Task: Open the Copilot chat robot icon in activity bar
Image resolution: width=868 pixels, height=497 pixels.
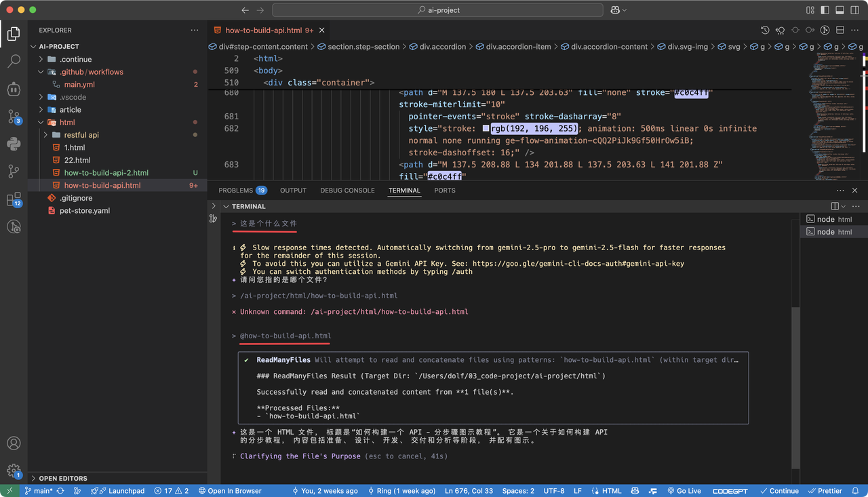Action: [14, 89]
